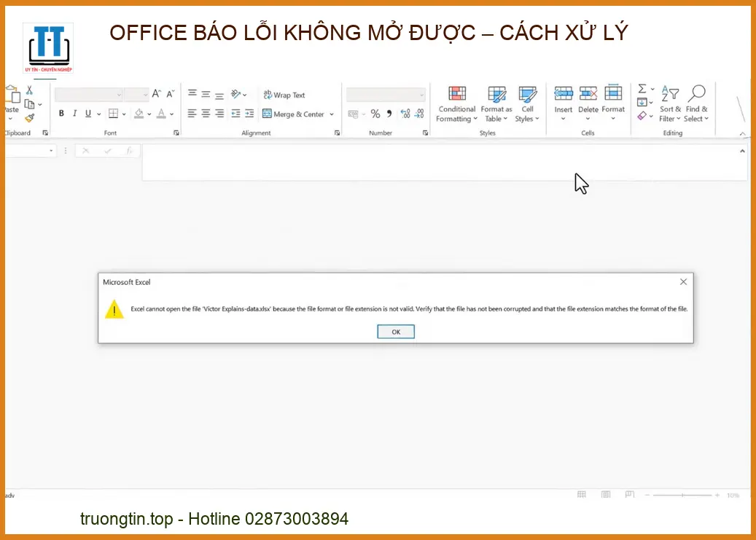756x540 pixels.
Task: Select the Format Painter brush icon
Action: 30,118
